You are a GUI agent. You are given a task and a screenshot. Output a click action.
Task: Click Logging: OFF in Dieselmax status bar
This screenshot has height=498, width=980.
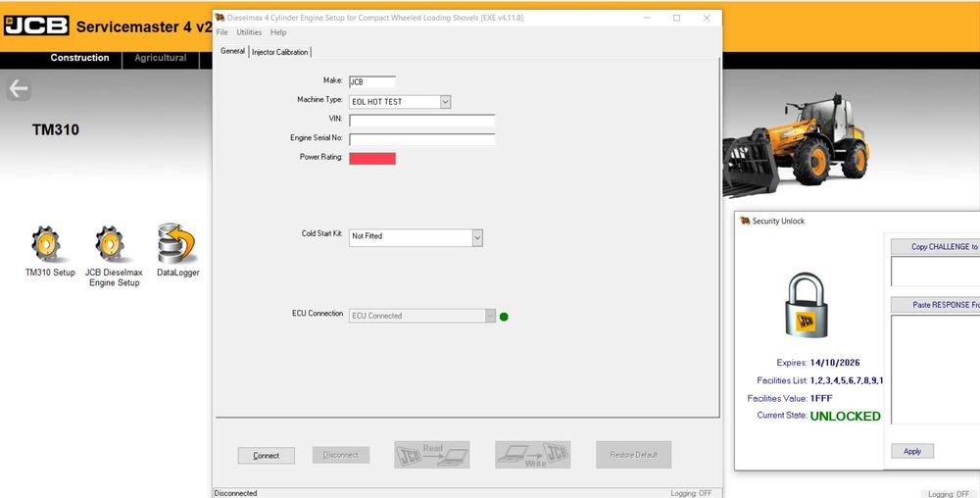(691, 493)
